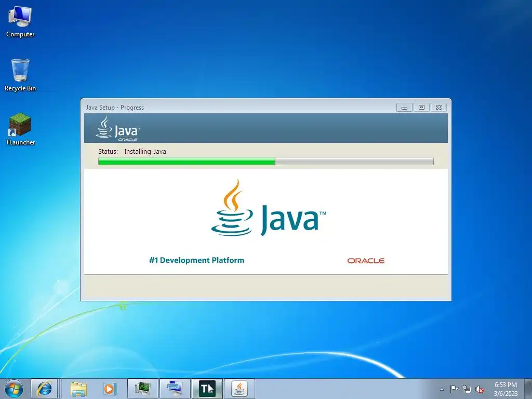This screenshot has height=399, width=532.
Task: Select the TLauncher desktop shortcut
Action: 20,129
